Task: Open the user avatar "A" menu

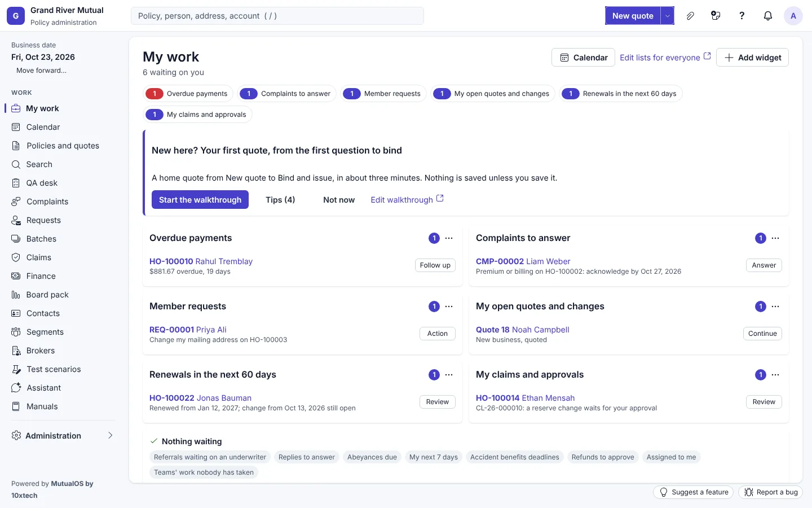Action: [x=793, y=16]
